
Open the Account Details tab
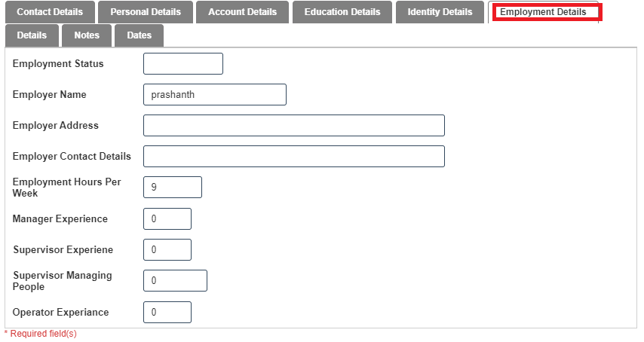tap(242, 12)
